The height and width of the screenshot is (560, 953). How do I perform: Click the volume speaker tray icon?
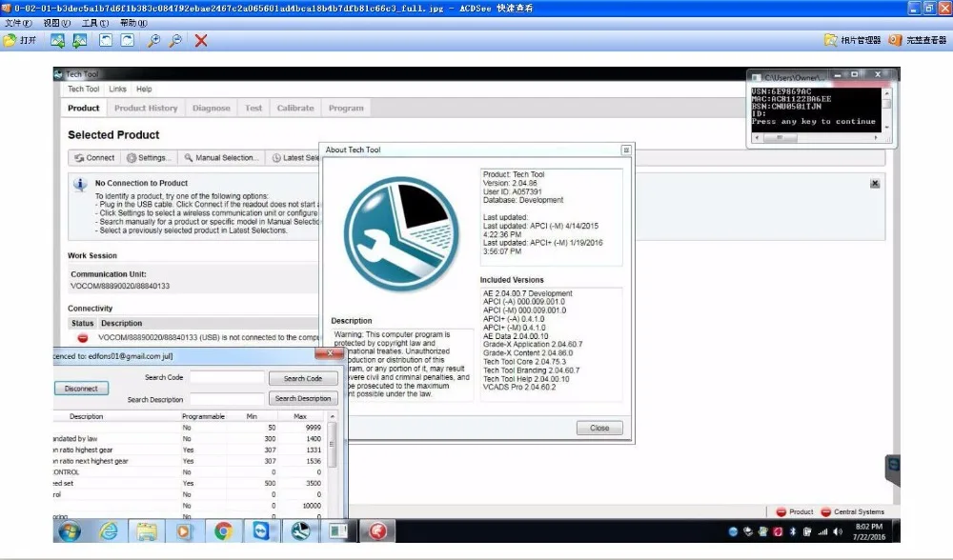pos(838,532)
